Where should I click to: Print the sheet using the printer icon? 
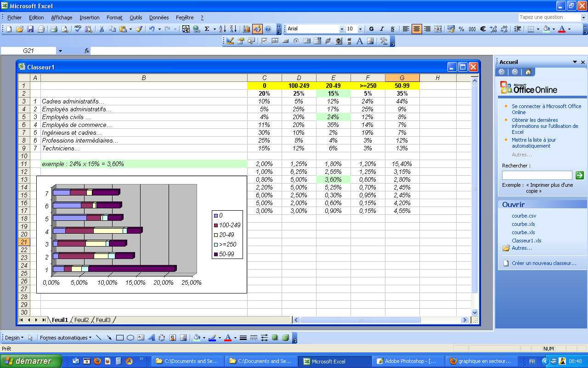click(54, 29)
